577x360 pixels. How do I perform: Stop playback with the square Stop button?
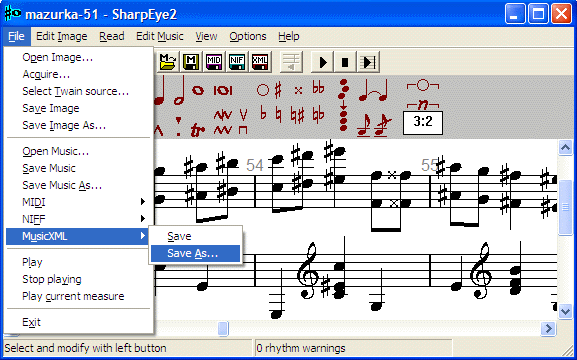(x=345, y=62)
